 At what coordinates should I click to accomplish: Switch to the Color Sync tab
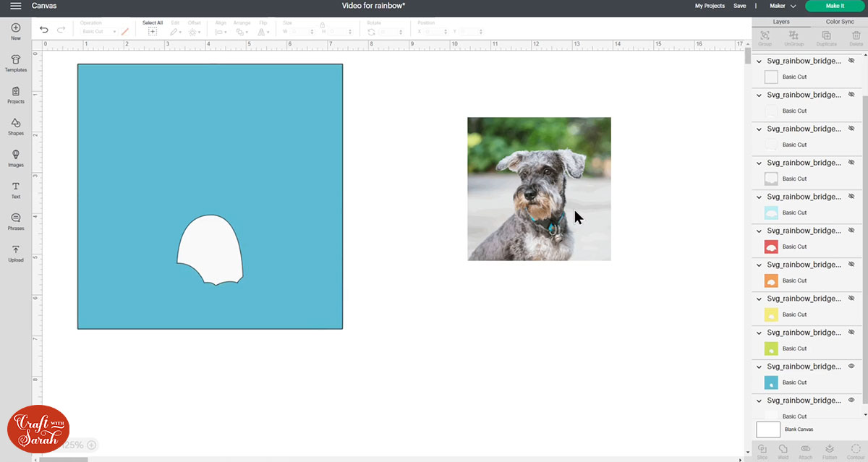coord(839,22)
